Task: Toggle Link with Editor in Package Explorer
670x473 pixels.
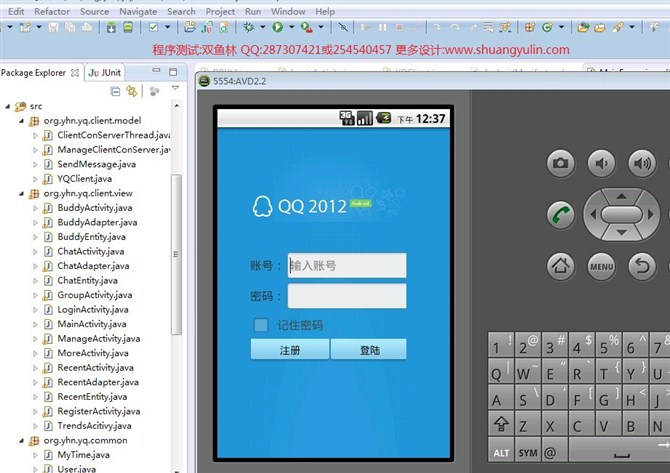Action: (132, 91)
